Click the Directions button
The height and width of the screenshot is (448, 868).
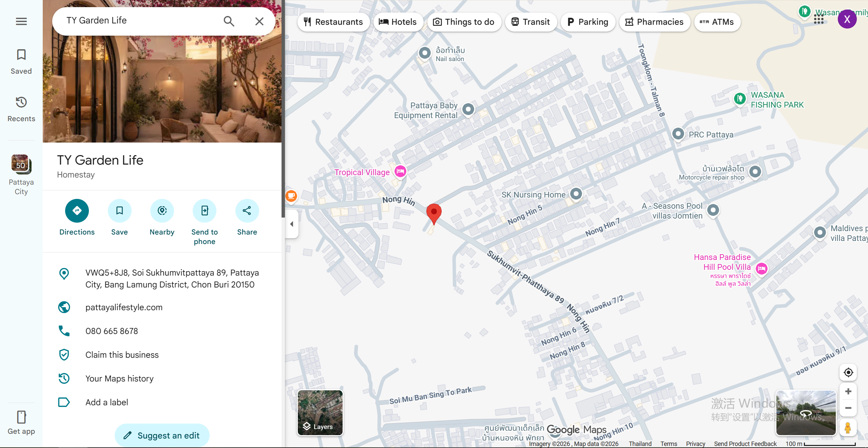(x=77, y=218)
